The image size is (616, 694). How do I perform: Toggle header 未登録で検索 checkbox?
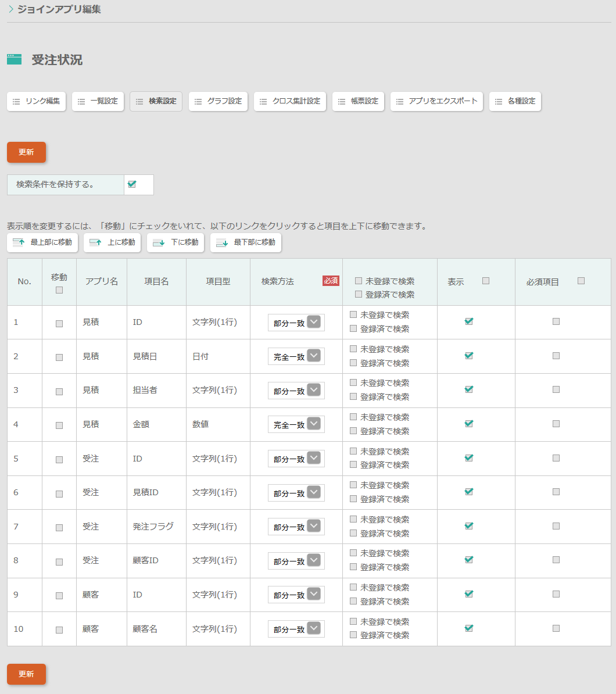pos(359,281)
